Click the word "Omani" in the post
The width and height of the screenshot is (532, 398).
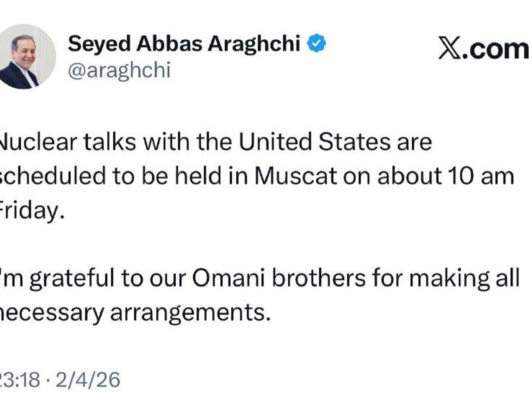pos(229,278)
